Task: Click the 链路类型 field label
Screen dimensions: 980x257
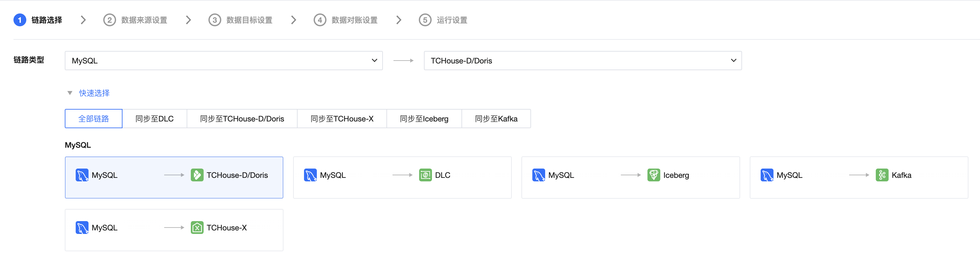Action: pos(29,60)
